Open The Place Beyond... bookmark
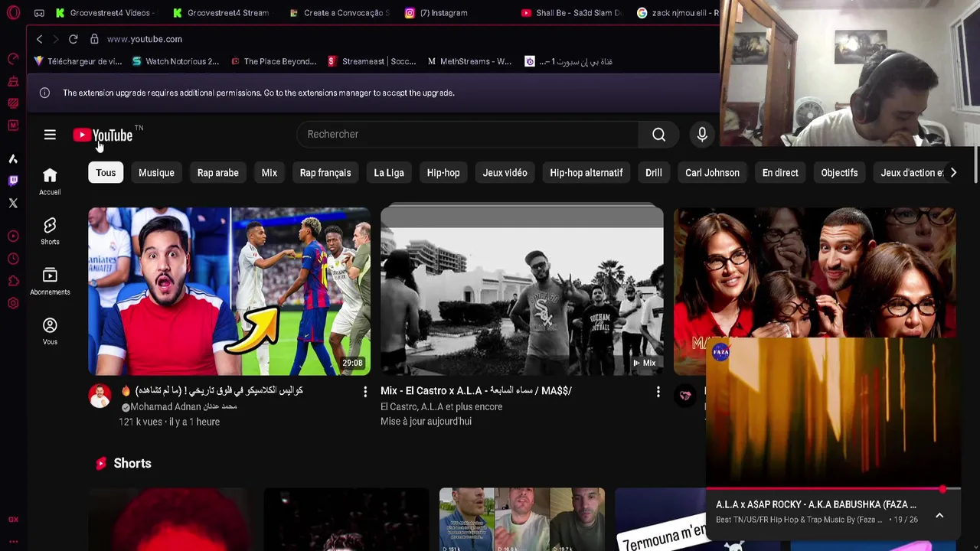This screenshot has width=980, height=551. tap(273, 62)
